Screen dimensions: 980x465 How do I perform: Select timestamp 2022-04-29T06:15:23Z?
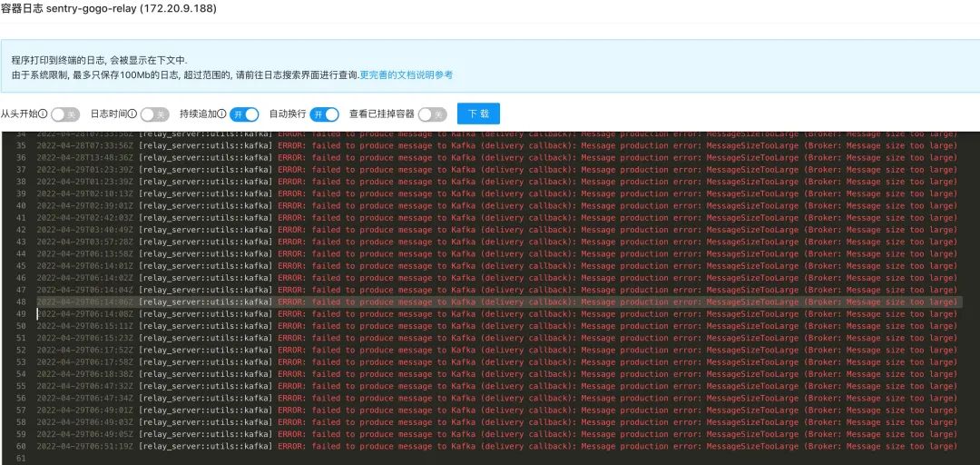(84, 338)
